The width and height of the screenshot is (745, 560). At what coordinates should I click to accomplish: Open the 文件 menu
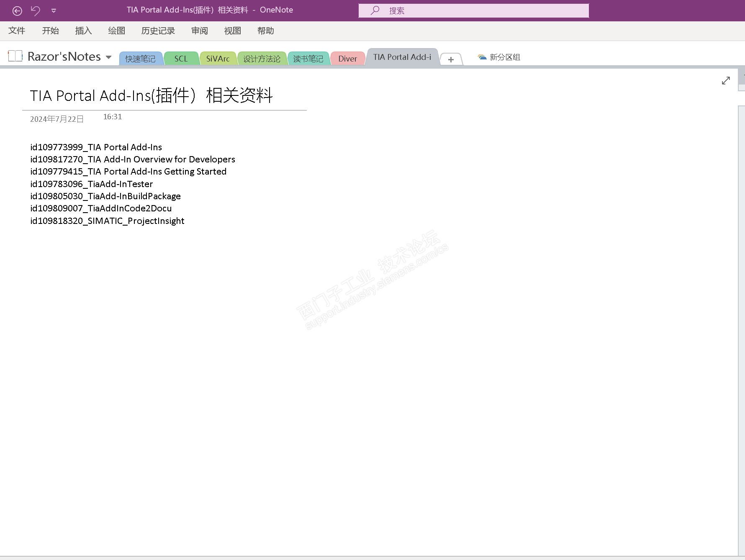pos(17,31)
